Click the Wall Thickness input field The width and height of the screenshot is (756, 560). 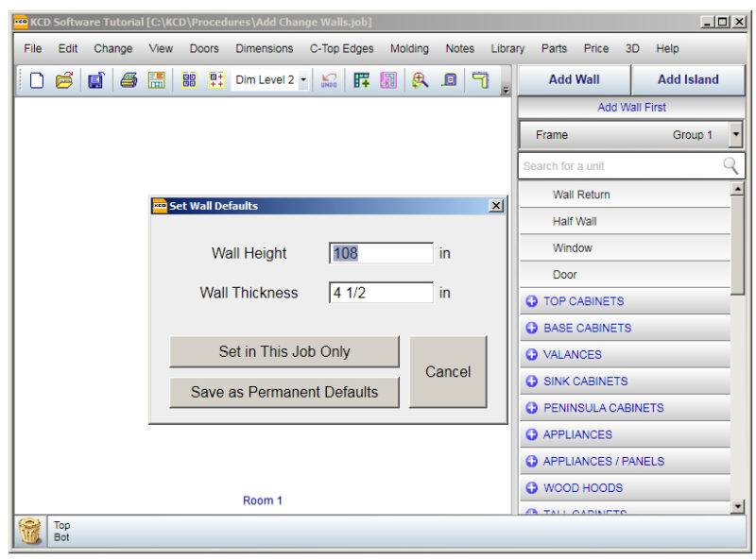coord(381,293)
